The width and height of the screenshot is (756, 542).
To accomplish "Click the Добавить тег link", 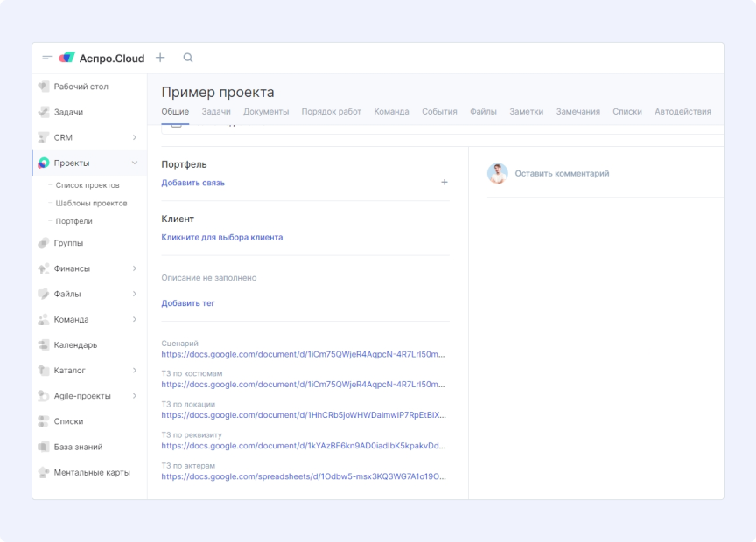I will [x=188, y=303].
